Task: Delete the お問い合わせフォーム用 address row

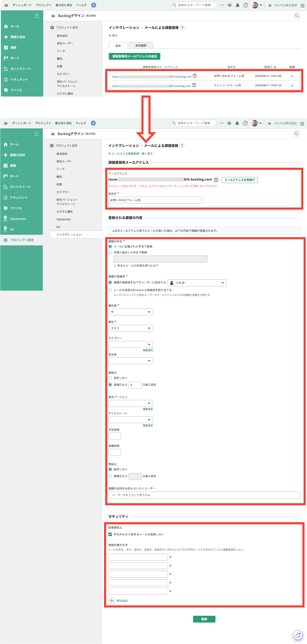Action: (292, 76)
